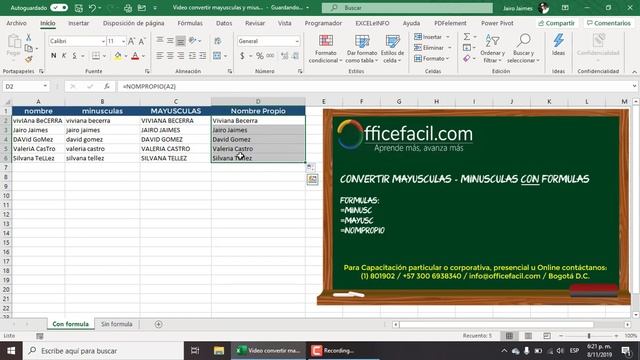Click the Fill down icon
Screen dimensions: 640x360
467,48
